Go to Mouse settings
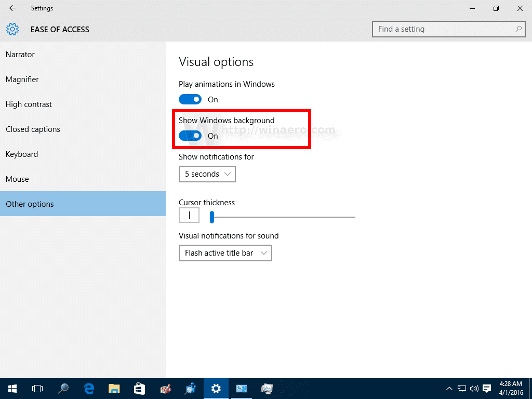The width and height of the screenshot is (532, 399). 83,179
